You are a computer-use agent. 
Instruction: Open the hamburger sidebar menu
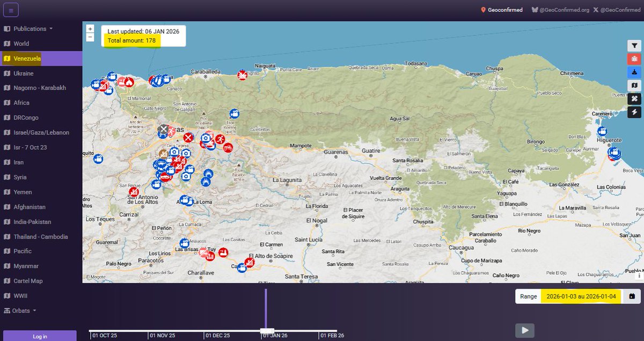coord(11,10)
